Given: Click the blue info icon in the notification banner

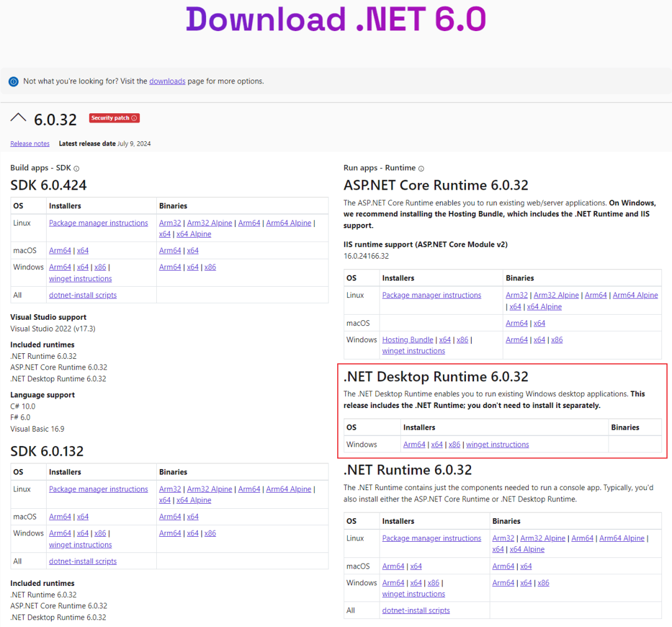Looking at the screenshot, I should coord(13,81).
